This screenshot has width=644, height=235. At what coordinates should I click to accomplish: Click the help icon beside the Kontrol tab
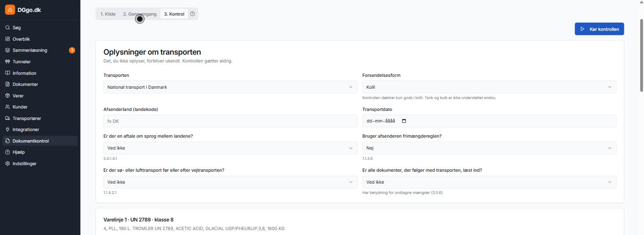point(192,14)
